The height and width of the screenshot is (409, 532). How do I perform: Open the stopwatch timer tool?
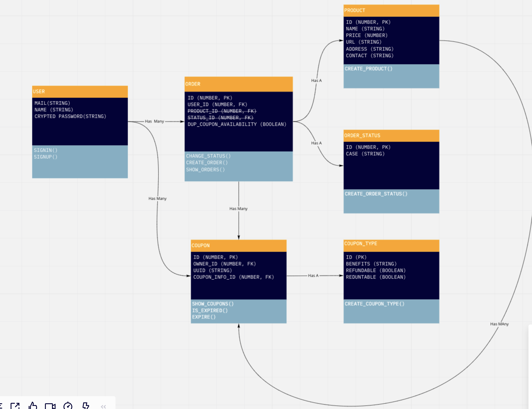coord(68,406)
